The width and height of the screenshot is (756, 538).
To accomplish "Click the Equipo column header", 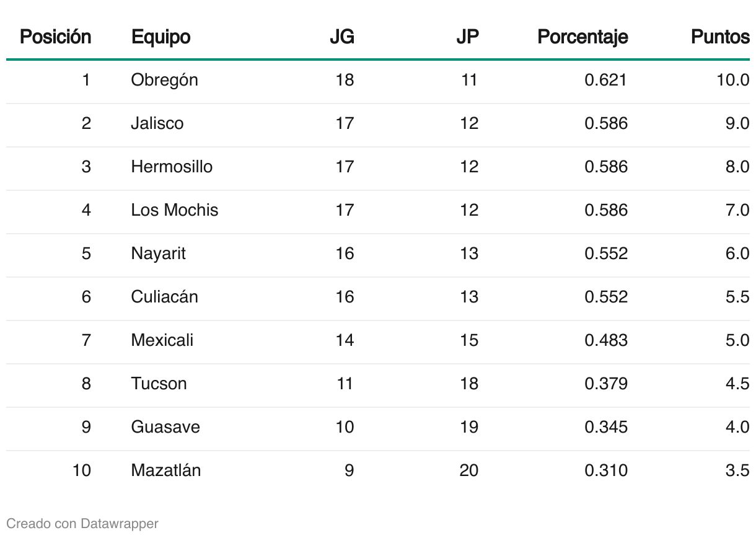I will tap(160, 37).
